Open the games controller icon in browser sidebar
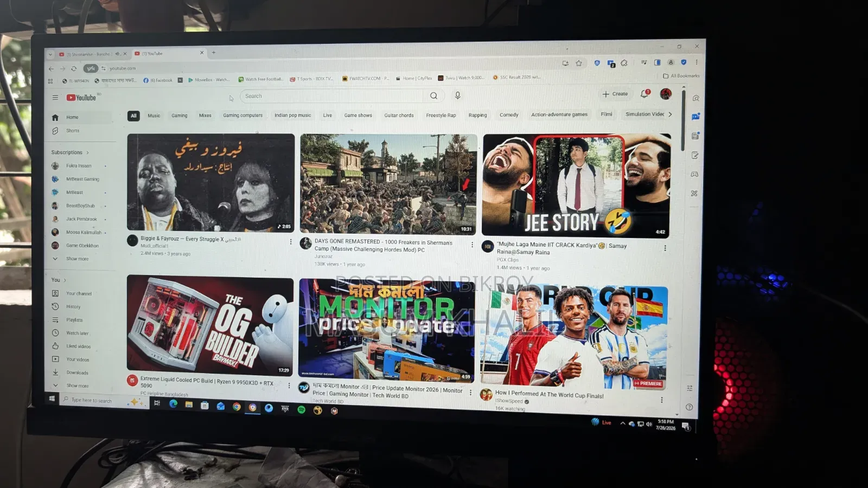The height and width of the screenshot is (488, 868). [x=694, y=174]
